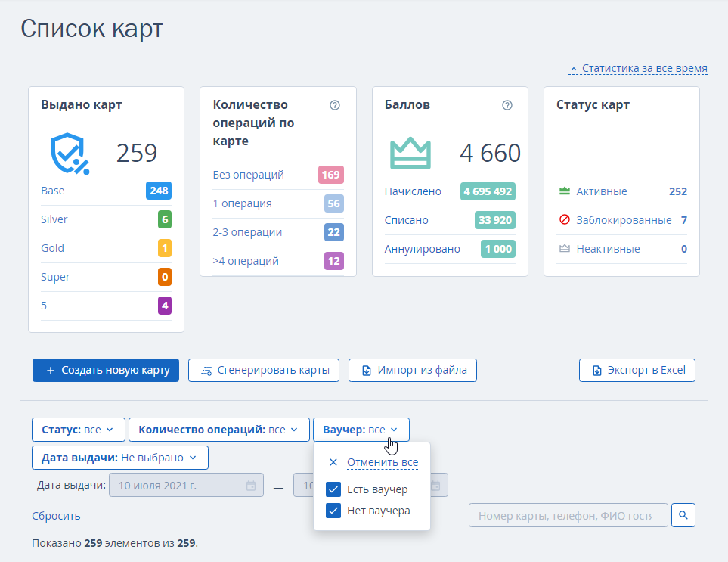
Task: Click the 56 badge for 1 операция
Action: point(334,203)
